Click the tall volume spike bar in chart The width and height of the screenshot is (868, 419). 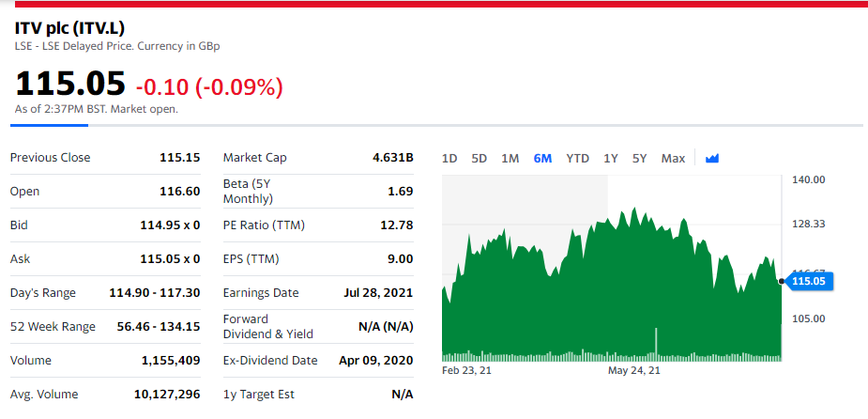point(656,344)
